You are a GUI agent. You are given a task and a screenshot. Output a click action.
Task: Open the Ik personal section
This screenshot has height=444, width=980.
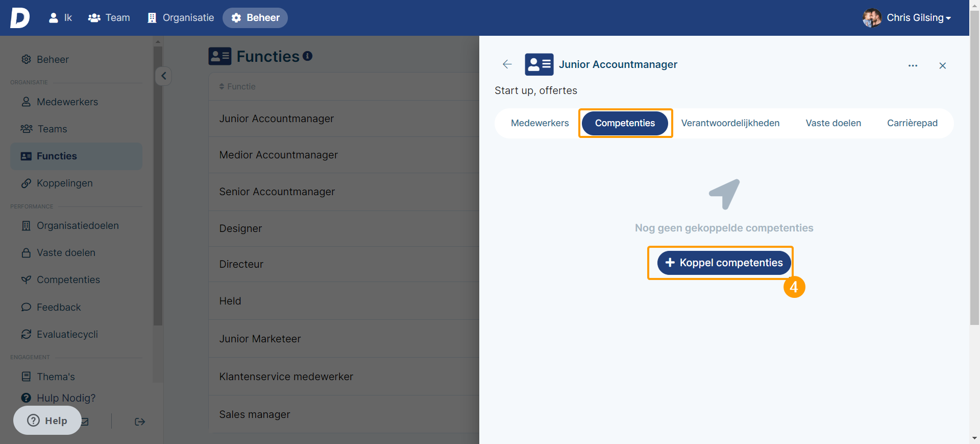point(60,18)
